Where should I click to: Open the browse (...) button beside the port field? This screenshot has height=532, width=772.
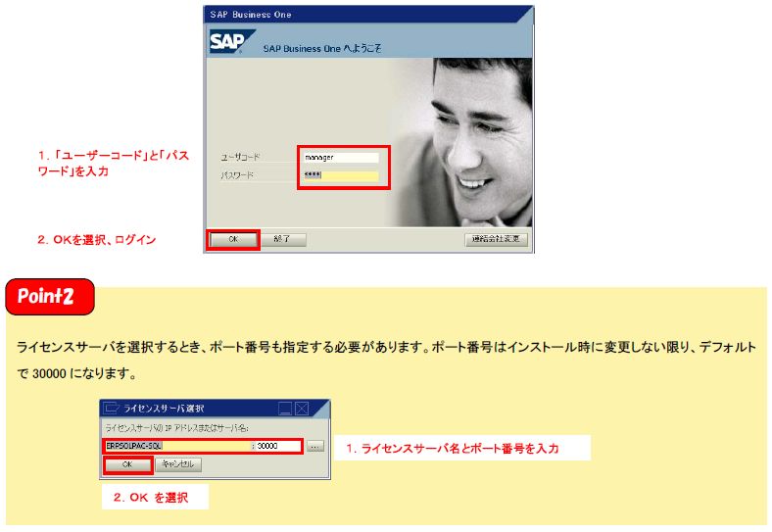tap(315, 447)
